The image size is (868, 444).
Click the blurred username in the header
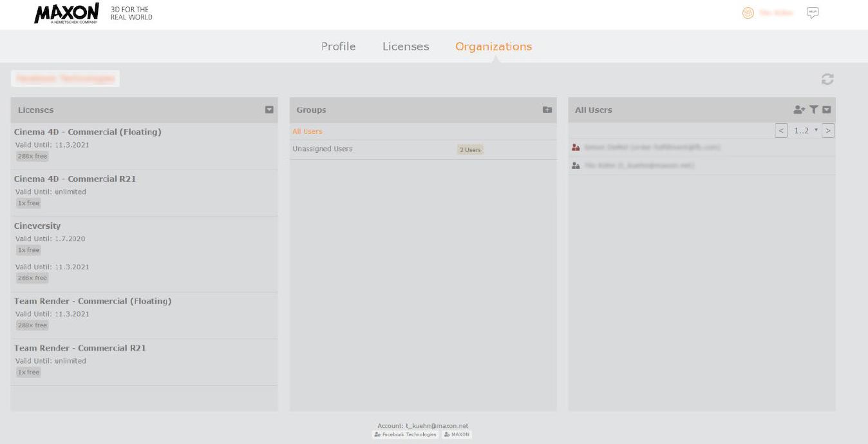tap(775, 13)
